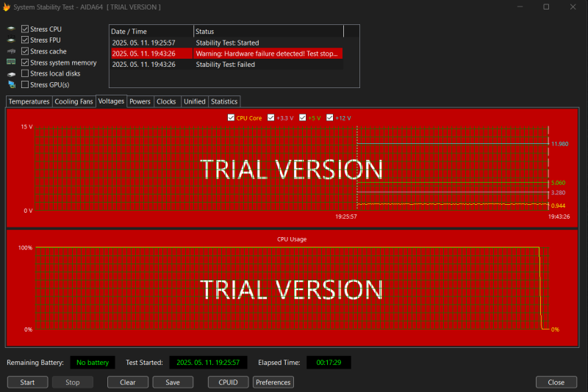Click the 19:43:26 time label under voltage graph
The width and height of the screenshot is (588, 392).
pyautogui.click(x=559, y=217)
